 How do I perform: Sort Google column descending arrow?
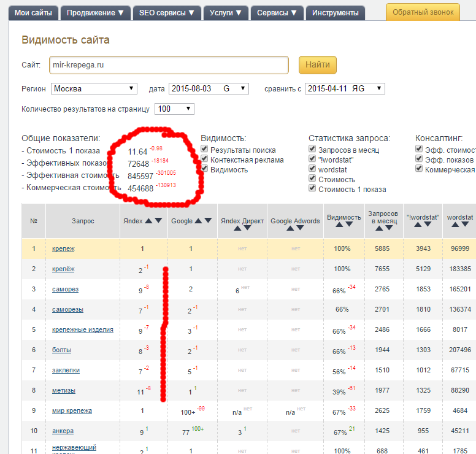pos(207,221)
